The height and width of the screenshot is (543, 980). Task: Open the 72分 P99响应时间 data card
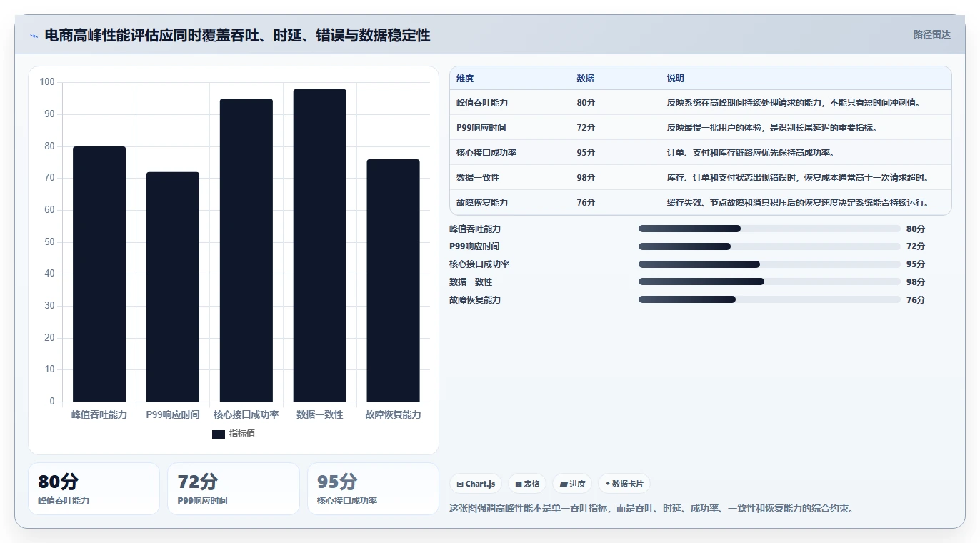[x=233, y=489]
